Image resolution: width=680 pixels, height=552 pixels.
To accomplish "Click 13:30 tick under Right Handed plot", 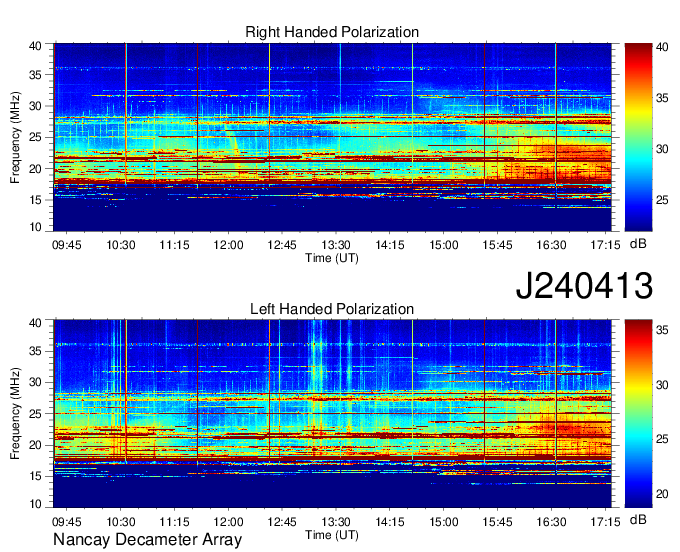I will pyautogui.click(x=336, y=245).
